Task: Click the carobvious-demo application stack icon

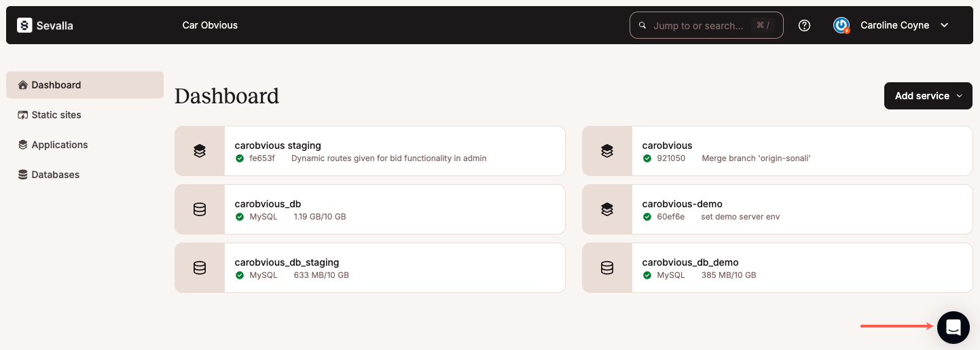Action: click(x=607, y=209)
